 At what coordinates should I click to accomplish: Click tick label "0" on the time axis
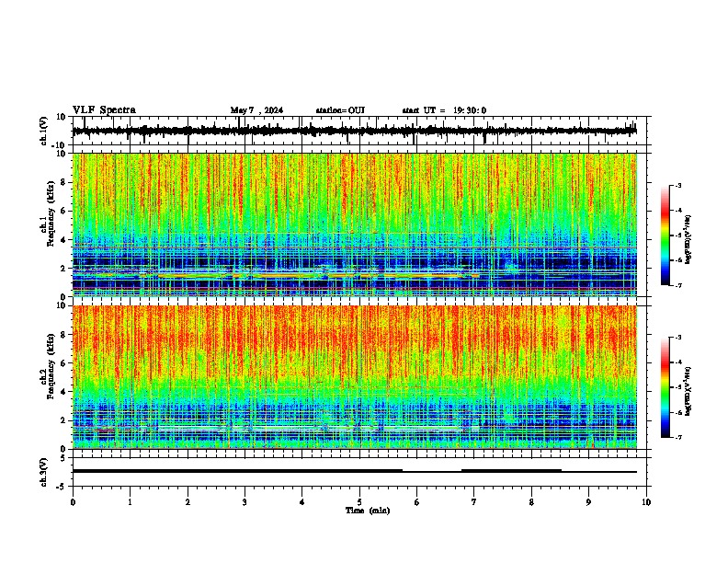point(73,502)
